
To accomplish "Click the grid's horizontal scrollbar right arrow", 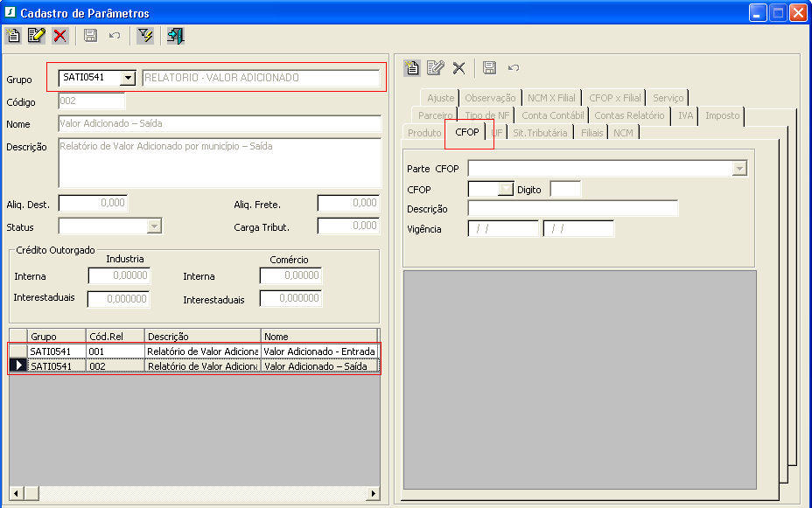I will click(373, 494).
